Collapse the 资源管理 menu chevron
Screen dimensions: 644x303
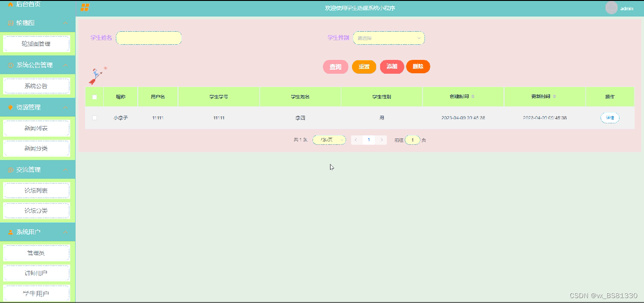(65, 107)
